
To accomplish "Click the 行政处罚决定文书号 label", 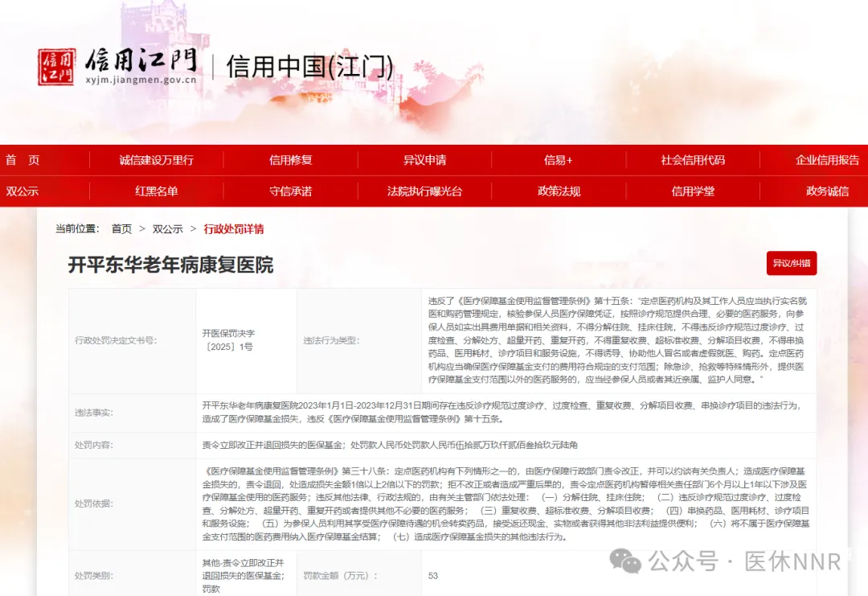I will pos(116,340).
